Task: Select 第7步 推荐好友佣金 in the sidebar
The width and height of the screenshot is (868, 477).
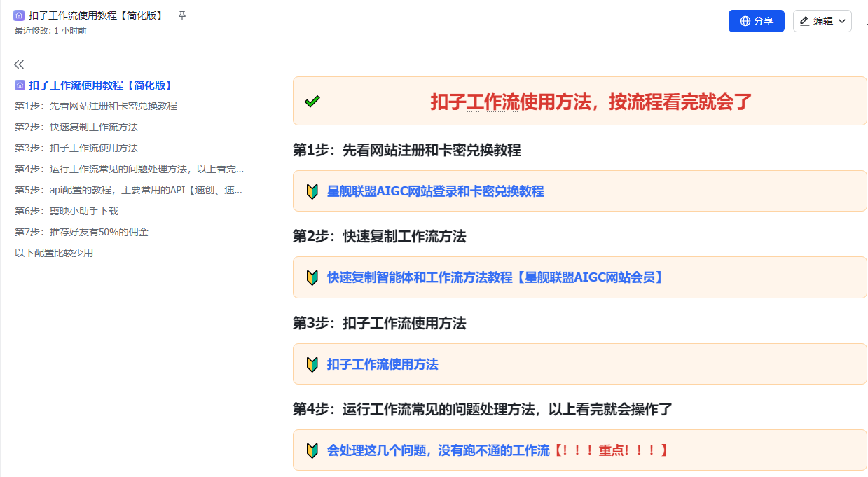Action: (x=81, y=230)
